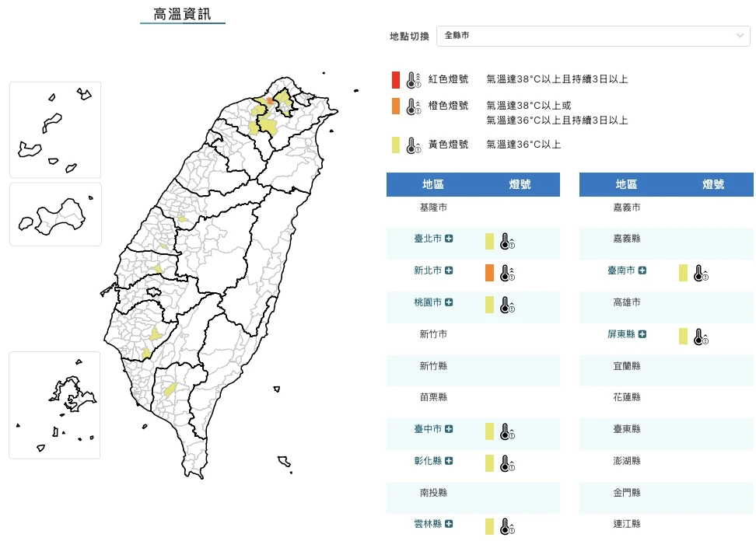Open the 臺北市 district link
Viewport: 756px width, 541px height.
tap(428, 239)
